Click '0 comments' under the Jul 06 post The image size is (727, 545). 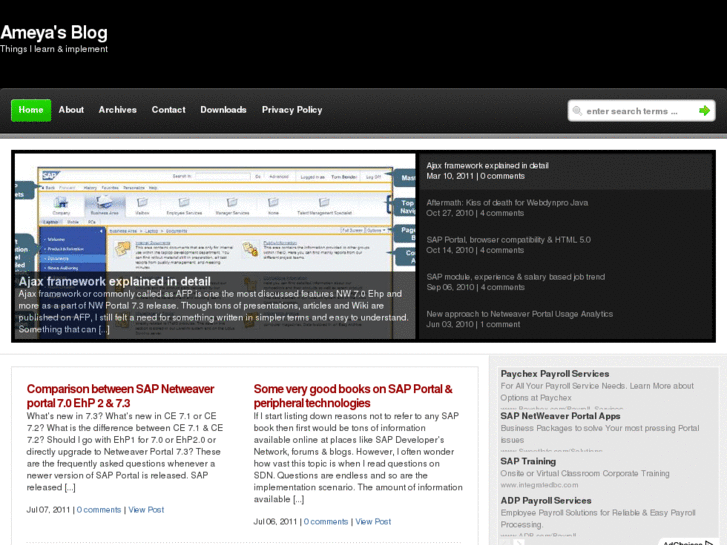pos(325,522)
